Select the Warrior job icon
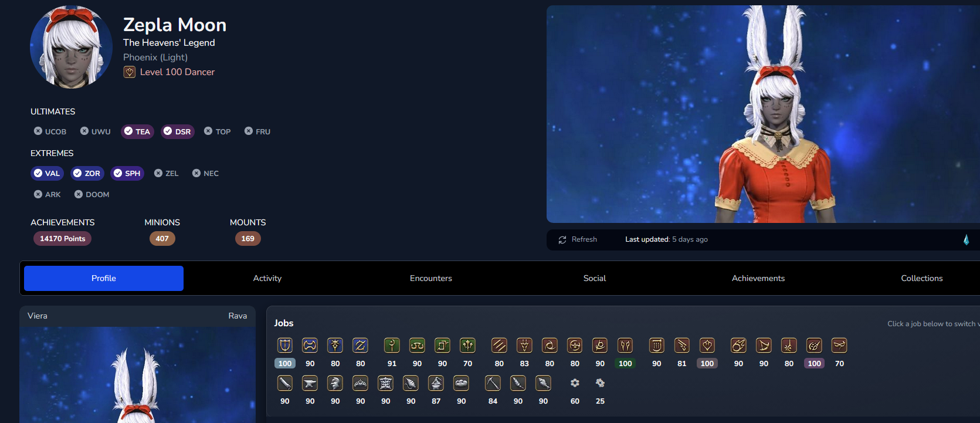This screenshot has height=423, width=980. (310, 345)
